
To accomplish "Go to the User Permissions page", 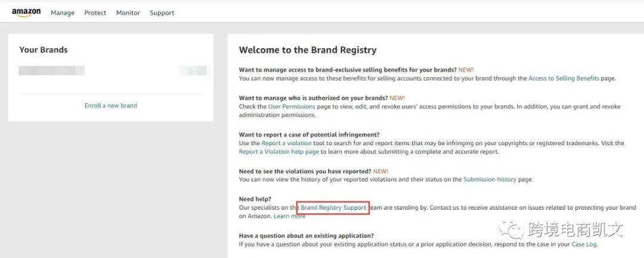I will (x=292, y=106).
